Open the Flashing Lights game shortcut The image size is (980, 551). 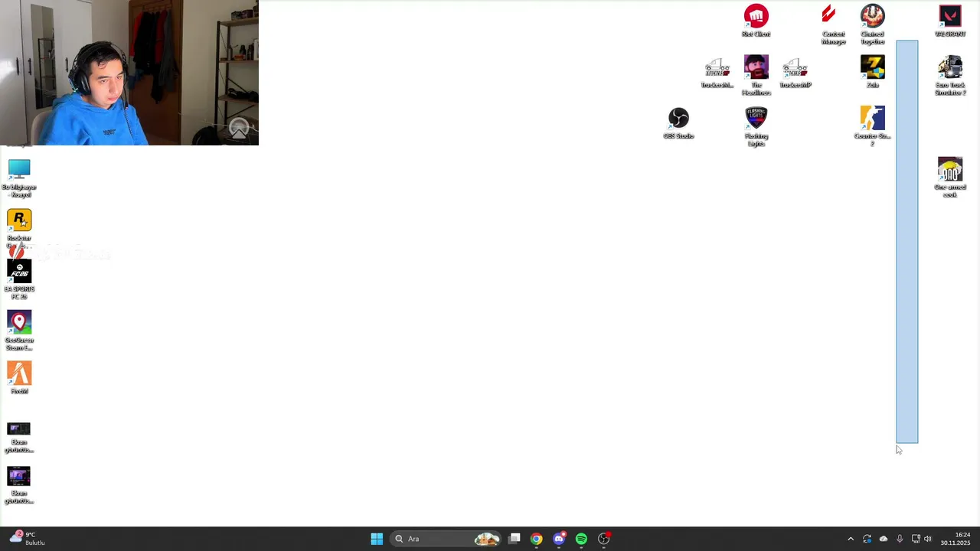point(756,126)
